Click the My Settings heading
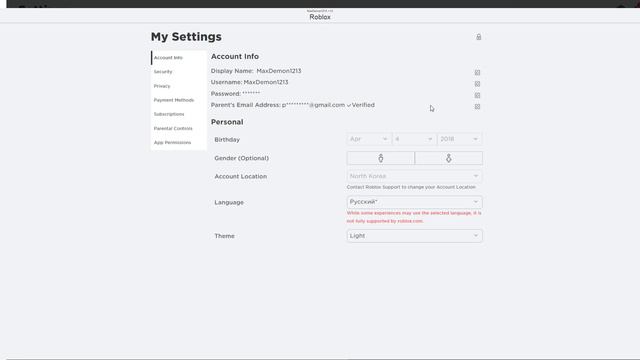Viewport: 640px width, 360px height. [186, 37]
